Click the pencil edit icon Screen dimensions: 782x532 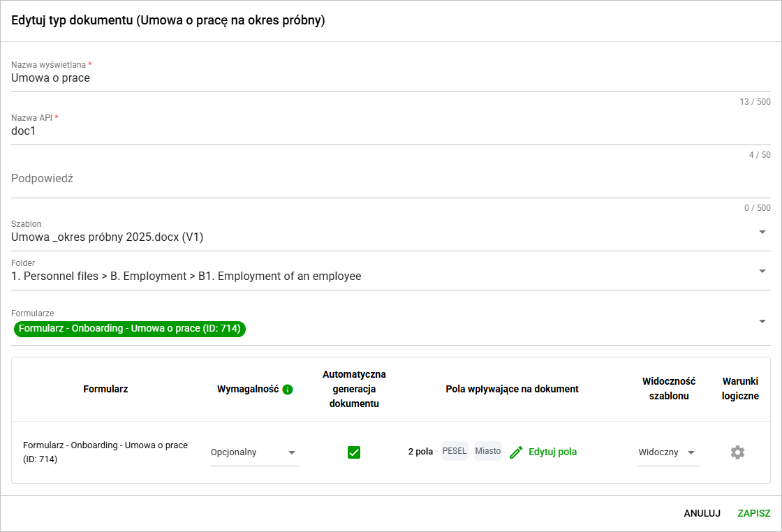(x=516, y=452)
